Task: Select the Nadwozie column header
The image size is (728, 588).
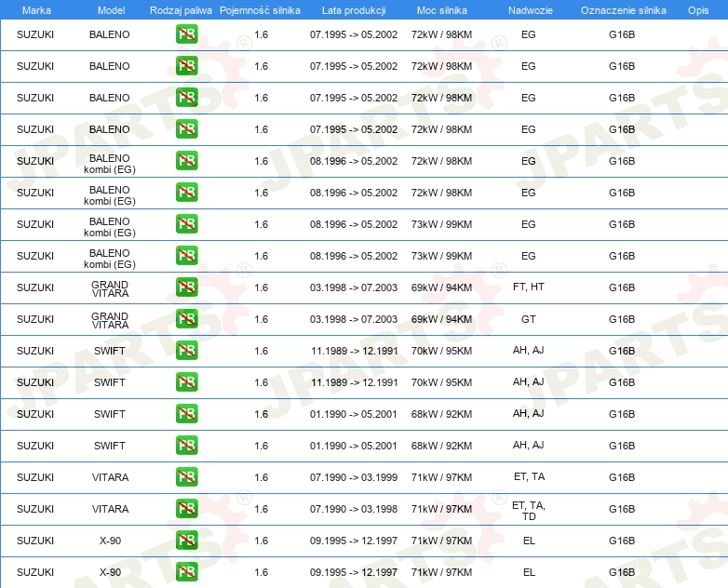Action: tap(531, 10)
